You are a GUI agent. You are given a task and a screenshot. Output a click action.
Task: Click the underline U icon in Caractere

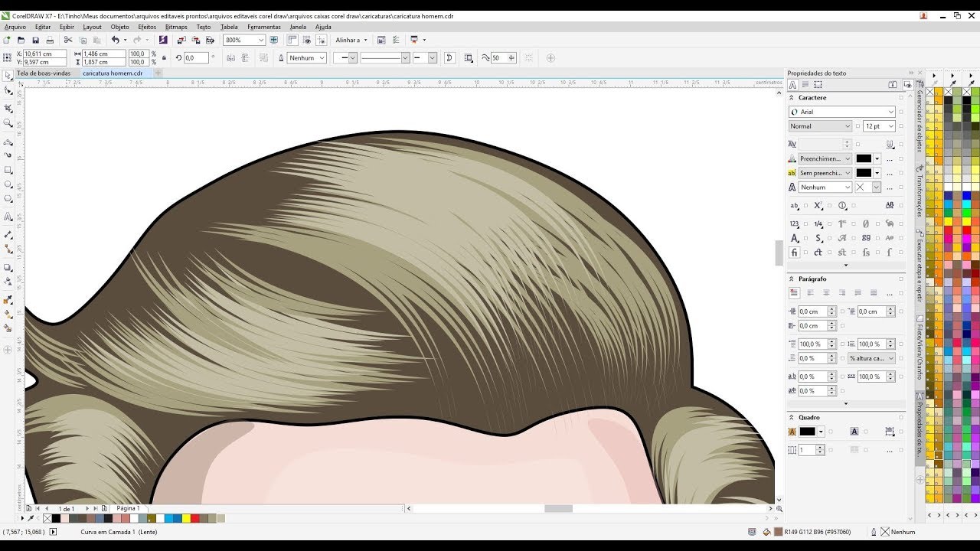coord(890,144)
